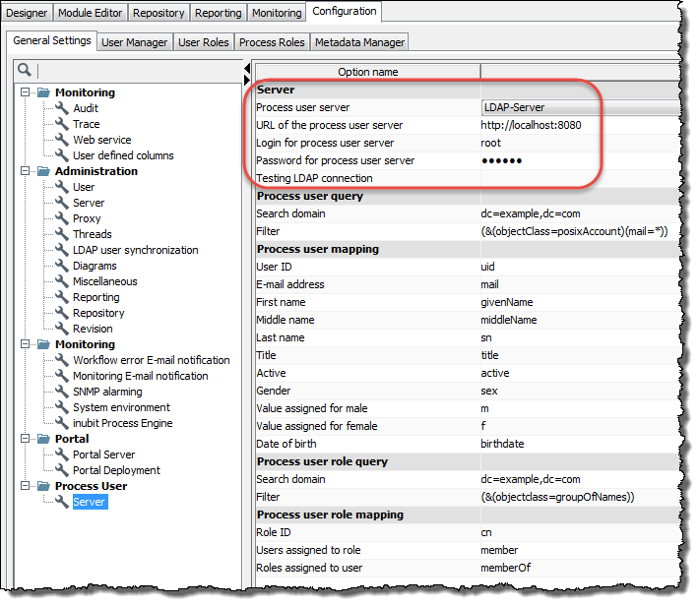
Task: Click the wrench icon beside Portal Server
Action: (x=62, y=454)
